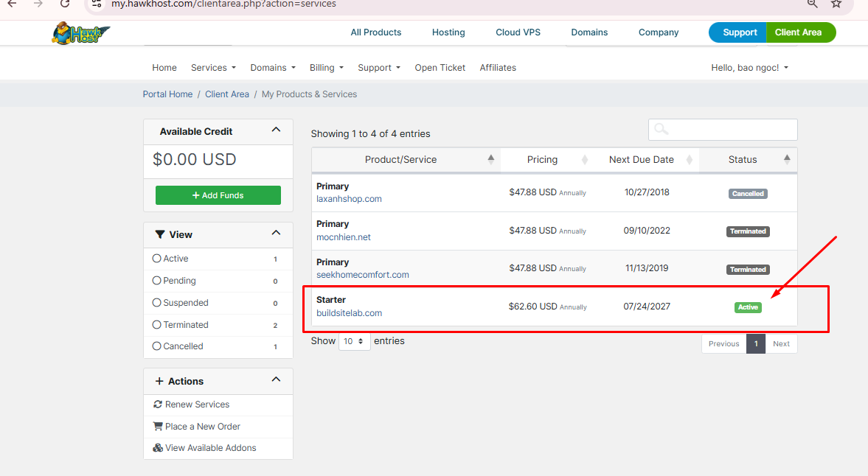
Task: Open the Billing dropdown menu
Action: (327, 68)
